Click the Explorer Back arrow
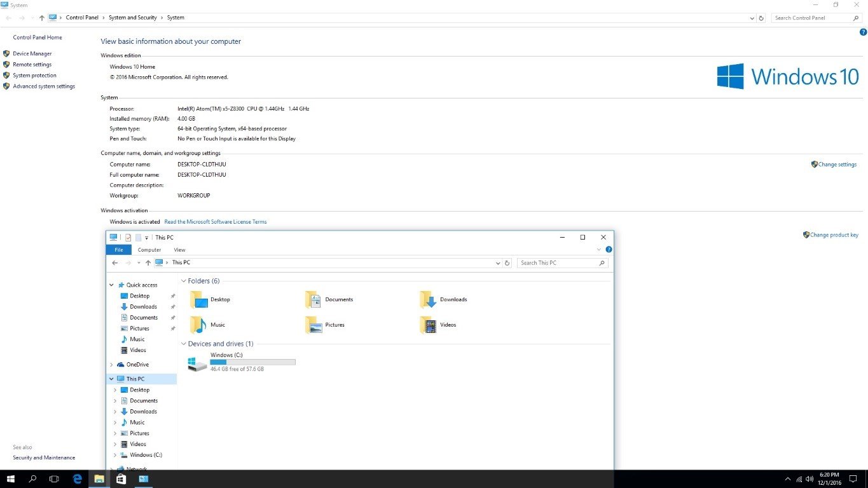This screenshot has height=488, width=868. click(115, 262)
